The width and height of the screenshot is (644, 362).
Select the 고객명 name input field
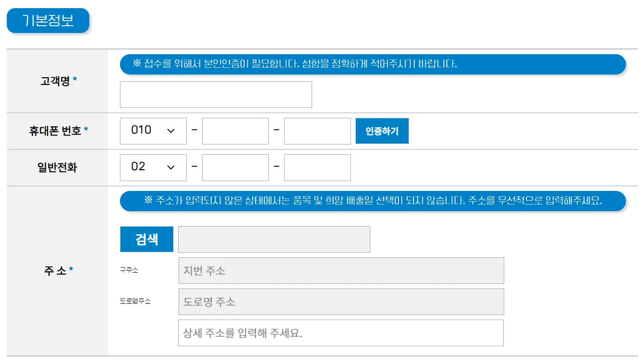tap(215, 94)
